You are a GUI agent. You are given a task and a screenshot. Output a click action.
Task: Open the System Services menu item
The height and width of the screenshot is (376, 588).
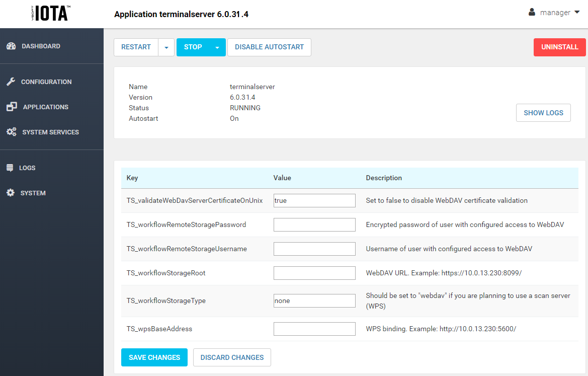pos(50,132)
